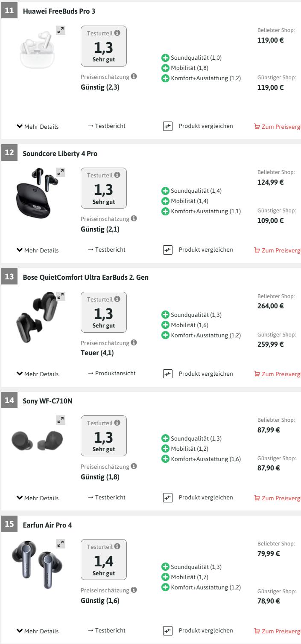Click expand icon on Soundcore Liberty 4 Pro image
The width and height of the screenshot is (301, 644).
pos(61,172)
